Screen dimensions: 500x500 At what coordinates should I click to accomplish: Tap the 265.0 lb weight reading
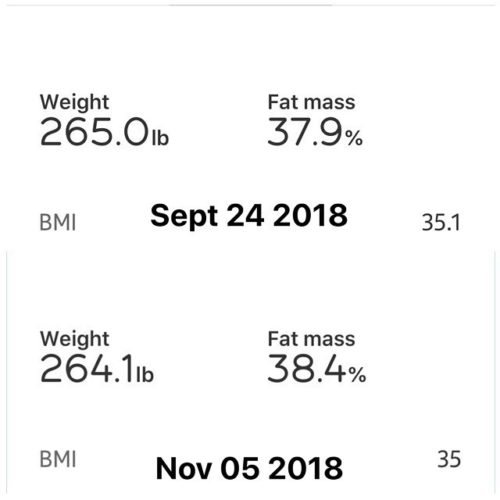click(104, 132)
